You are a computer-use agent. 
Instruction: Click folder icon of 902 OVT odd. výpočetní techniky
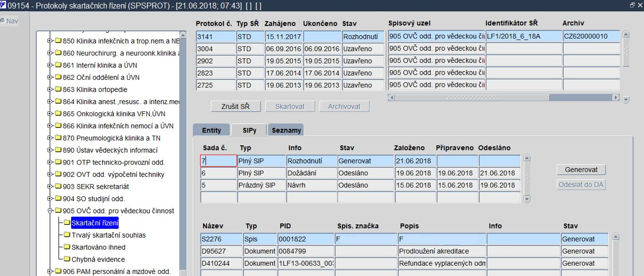pyautogui.click(x=58, y=174)
